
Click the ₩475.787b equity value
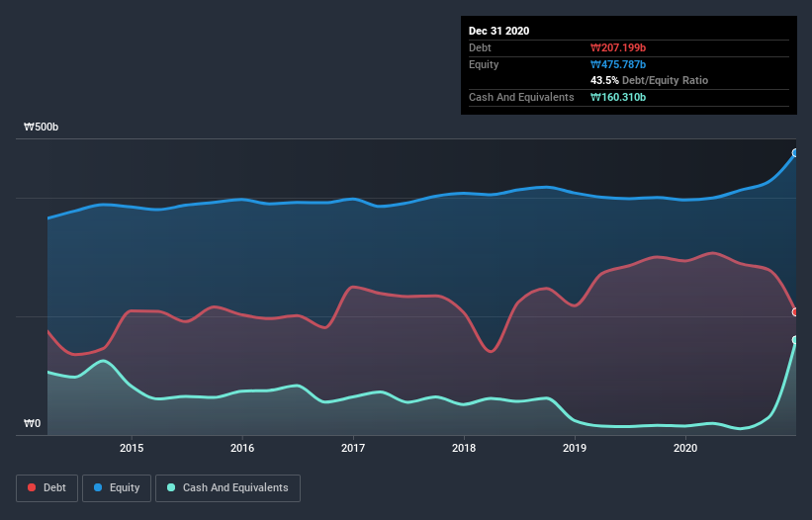pos(618,64)
